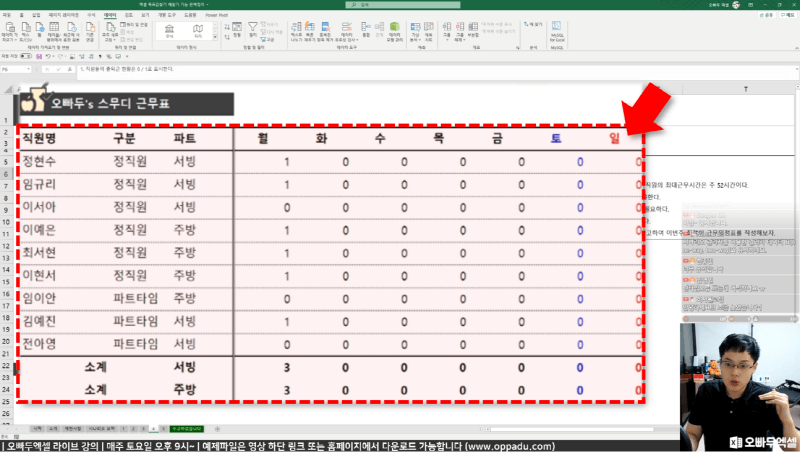Open the Sort (정렬) dialog icon
Screen dimensions: 800x452
(x=237, y=30)
